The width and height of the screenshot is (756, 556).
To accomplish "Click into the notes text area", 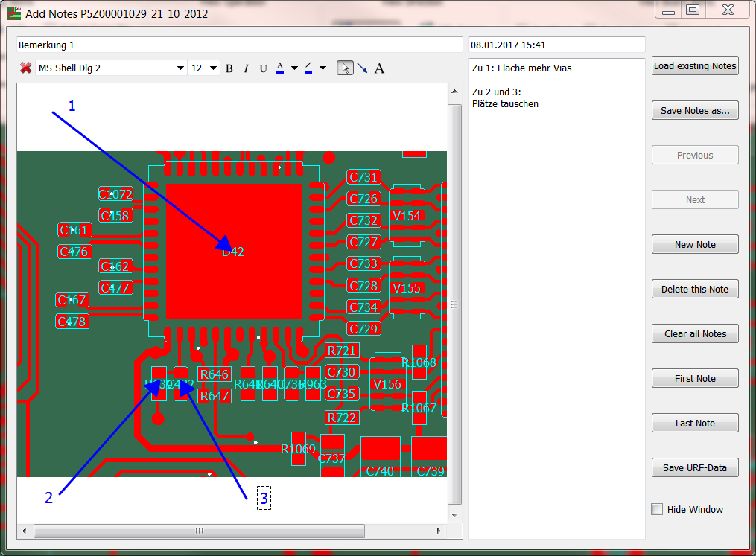I will tap(557, 298).
